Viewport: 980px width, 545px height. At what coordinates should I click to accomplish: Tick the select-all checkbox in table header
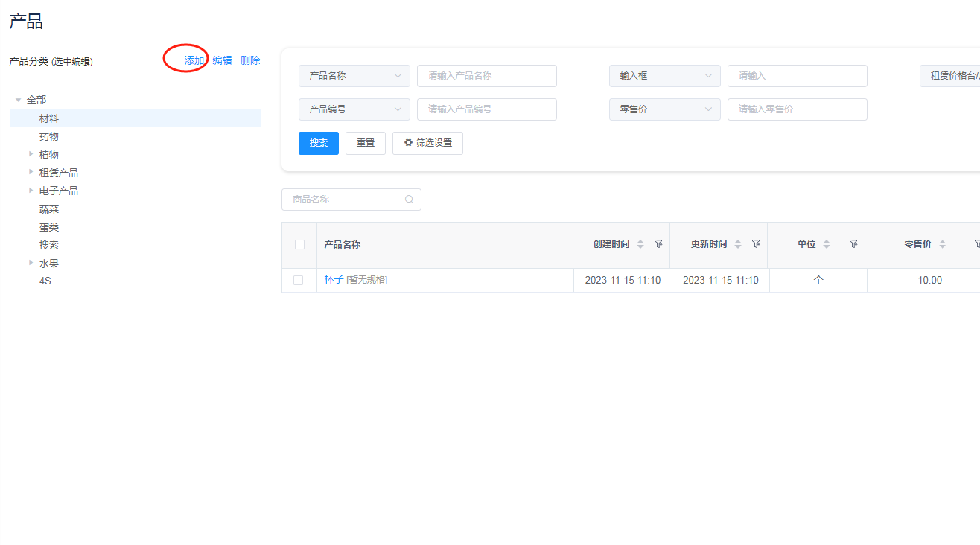coord(299,244)
